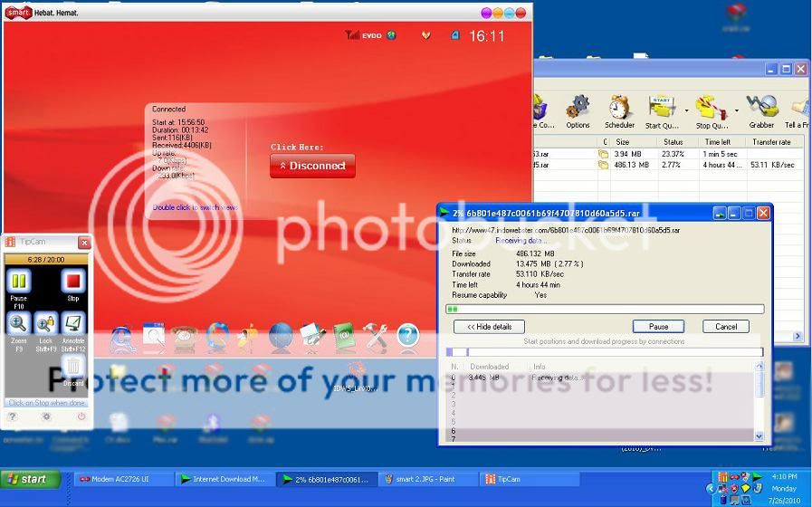This screenshot has width=812, height=507.
Task: Expand the Start Queue dropdown arrow
Action: tap(687, 110)
